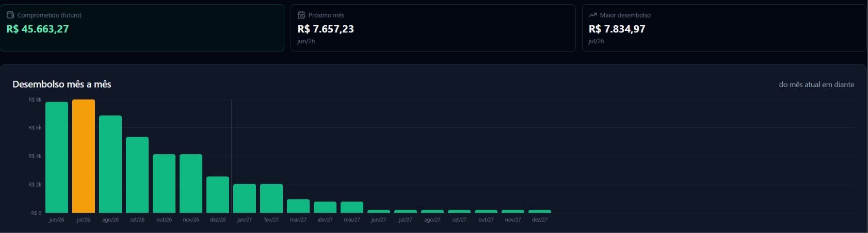
Task: Select the R$ 7.657,23 next month value
Action: coord(326,29)
